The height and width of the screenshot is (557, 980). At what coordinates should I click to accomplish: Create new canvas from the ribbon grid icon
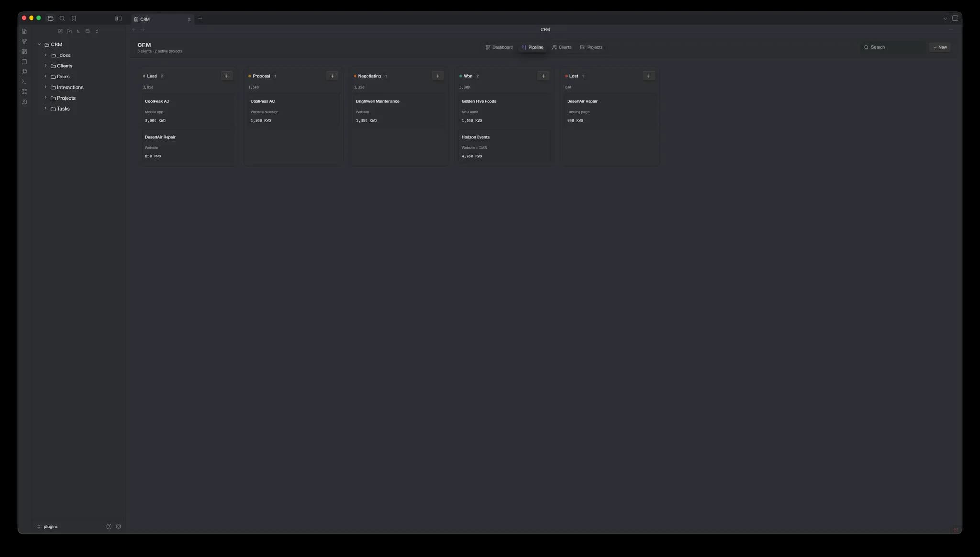pos(24,51)
